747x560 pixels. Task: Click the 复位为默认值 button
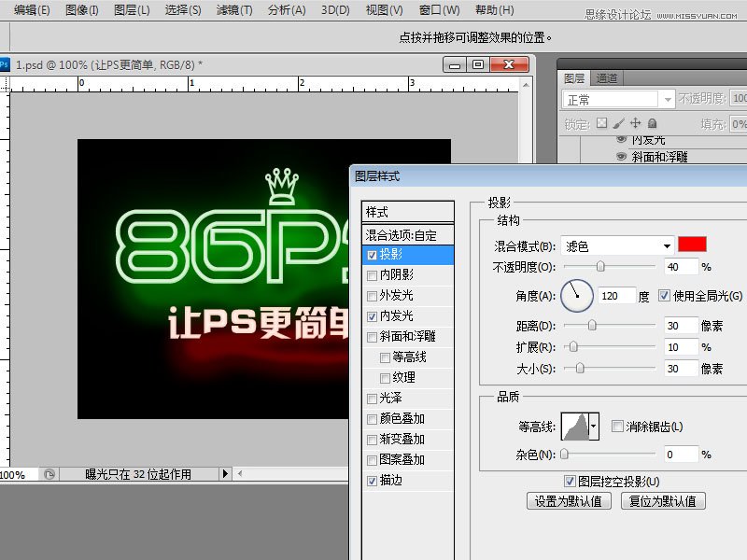tap(666, 500)
